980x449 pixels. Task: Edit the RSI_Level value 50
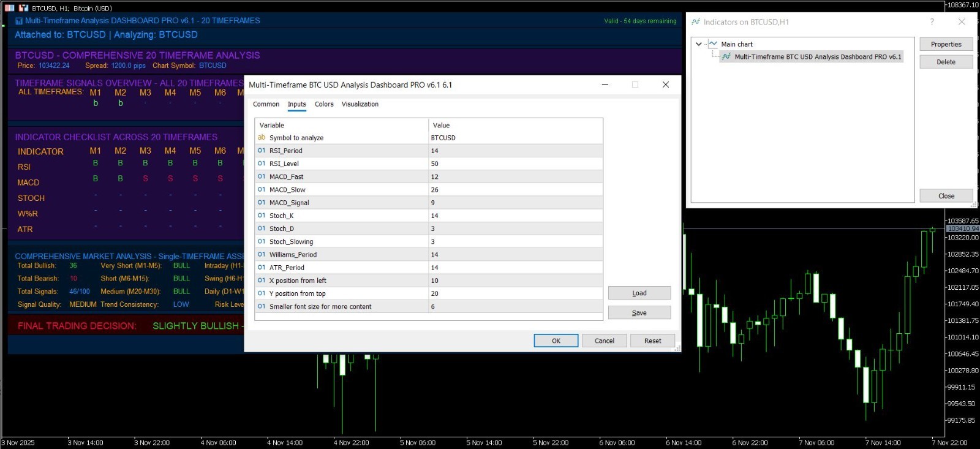click(x=515, y=164)
